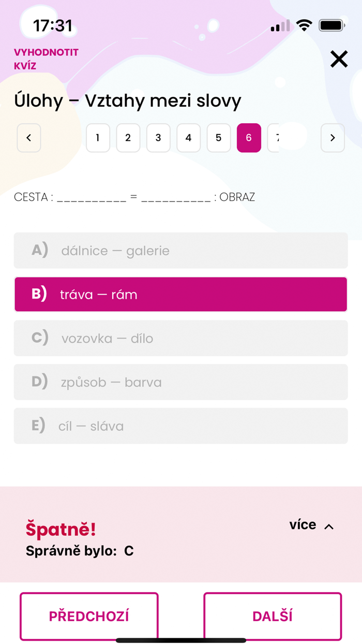
Task: Open question 1 in the question navigator
Action: [x=98, y=138]
